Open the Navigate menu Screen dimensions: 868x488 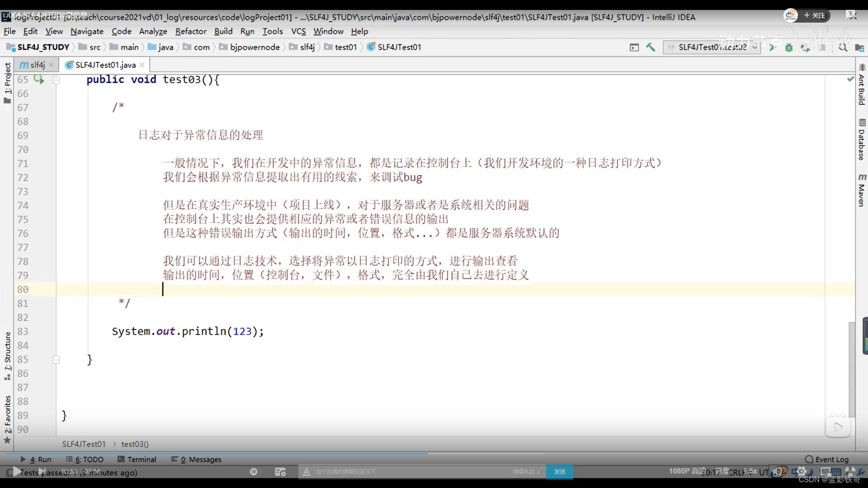click(x=87, y=31)
